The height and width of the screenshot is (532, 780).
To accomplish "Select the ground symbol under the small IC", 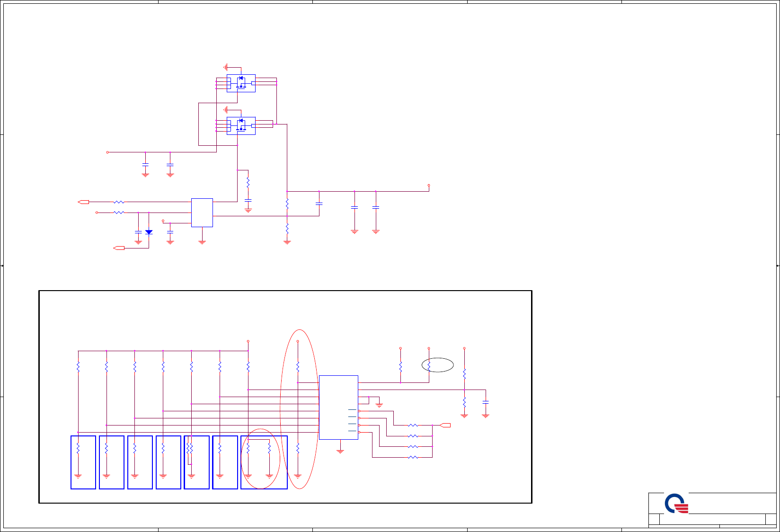I will click(x=202, y=241).
